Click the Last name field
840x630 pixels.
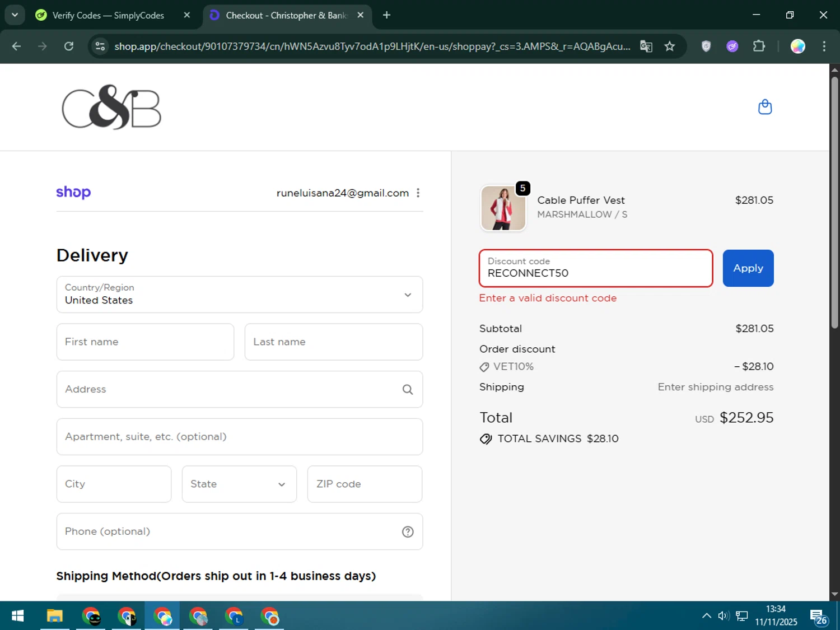tap(334, 342)
